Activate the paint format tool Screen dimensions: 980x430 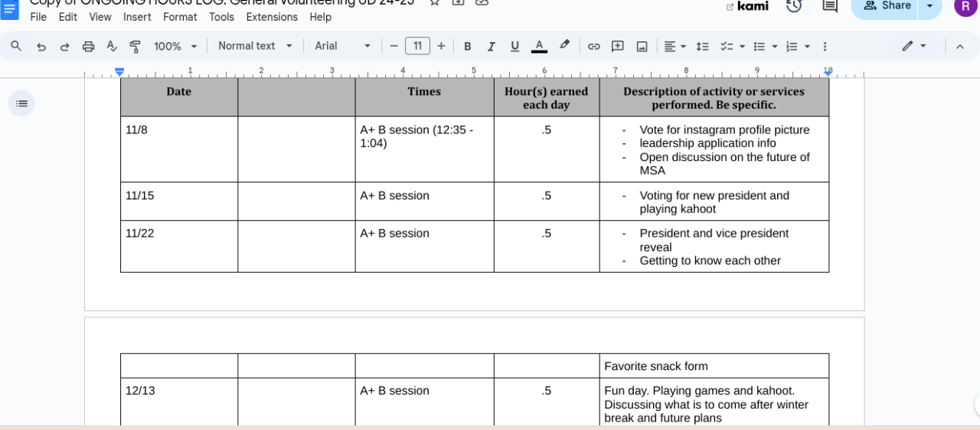(135, 46)
